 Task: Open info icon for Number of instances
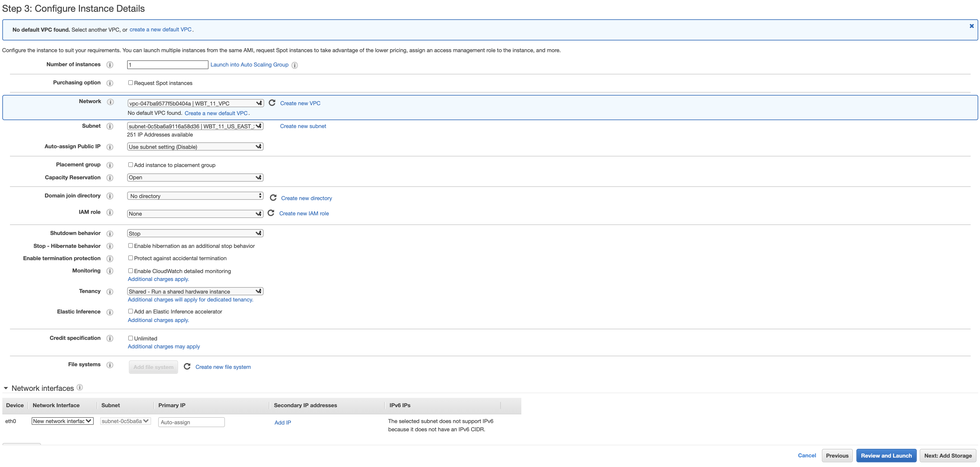110,65
